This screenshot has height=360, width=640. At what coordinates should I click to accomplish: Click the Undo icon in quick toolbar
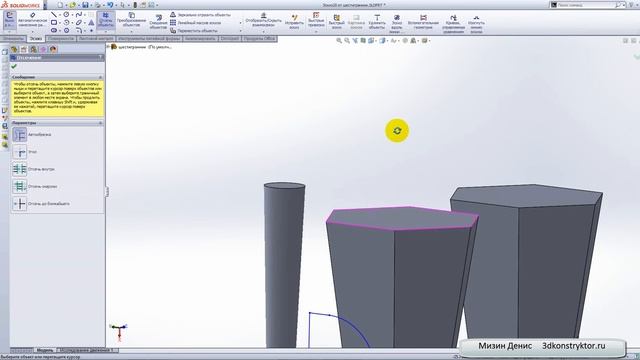[110, 5]
